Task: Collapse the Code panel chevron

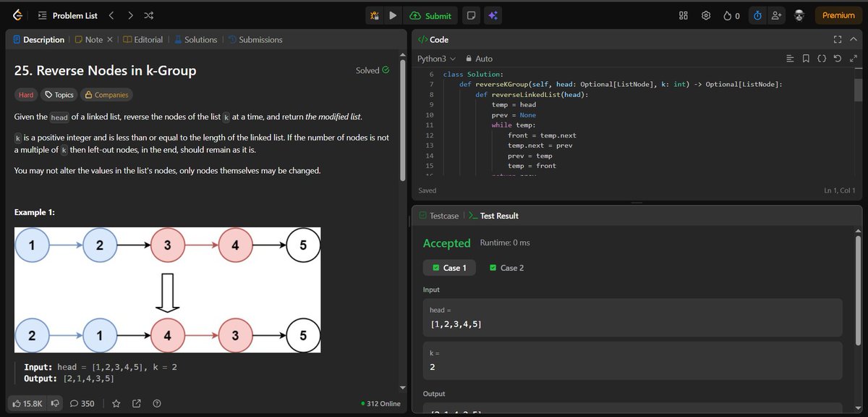Action: [854, 39]
